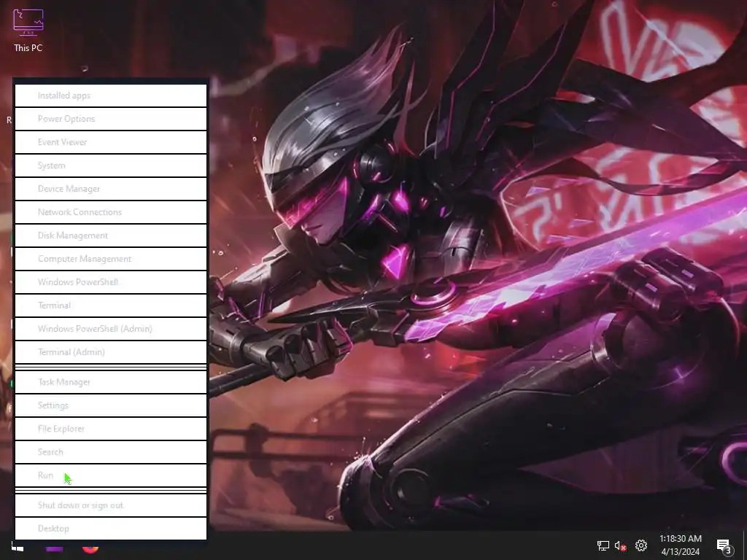
Task: Open the notification center icon
Action: coord(724,546)
